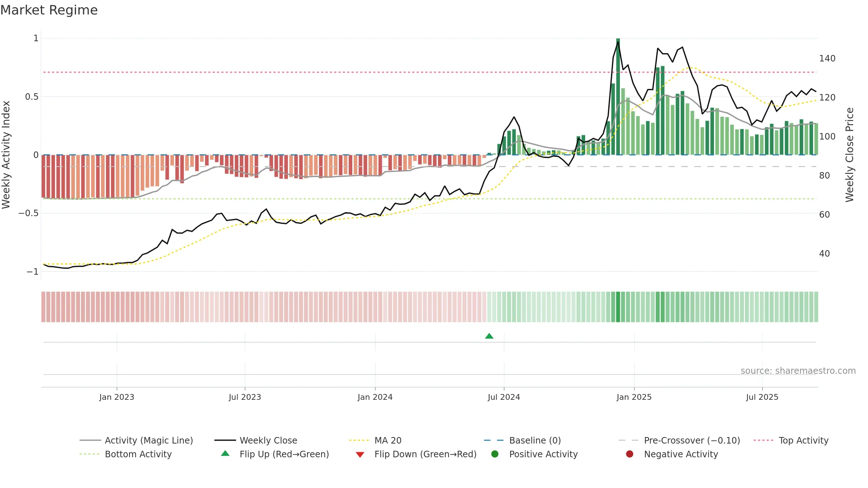
Task: Click the Jul 2025 x-axis label
Action: [x=762, y=397]
